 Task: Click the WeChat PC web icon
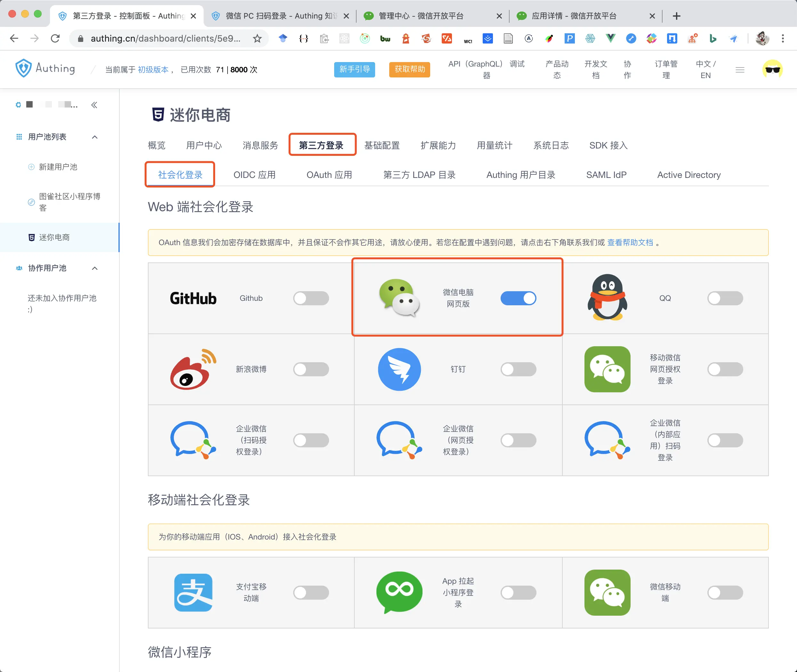(399, 298)
